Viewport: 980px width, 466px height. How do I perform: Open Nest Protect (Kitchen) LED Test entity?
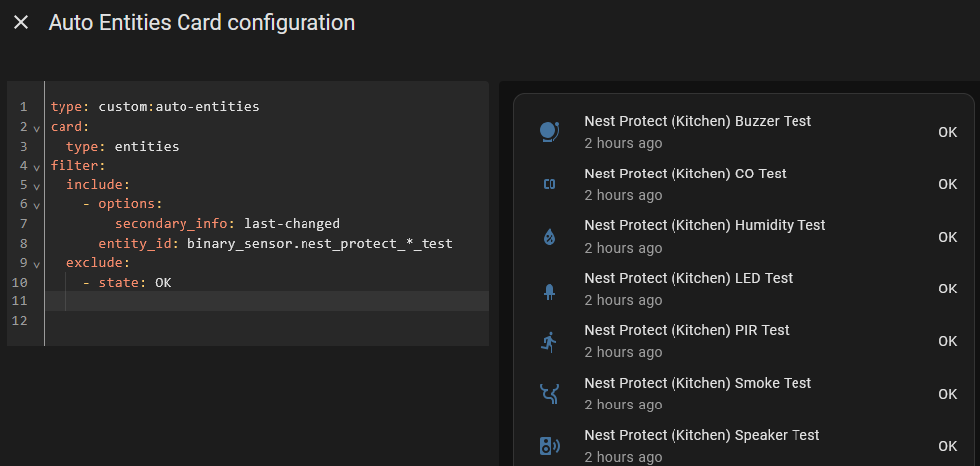(x=688, y=278)
